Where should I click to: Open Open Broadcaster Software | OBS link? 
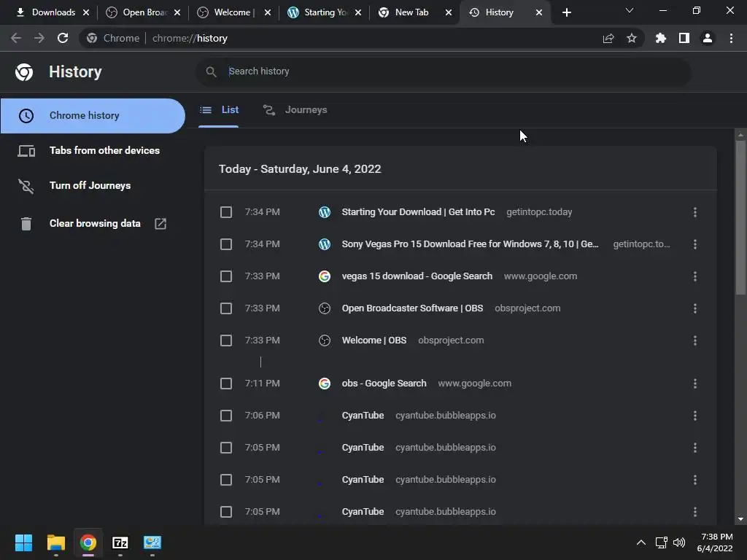413,308
